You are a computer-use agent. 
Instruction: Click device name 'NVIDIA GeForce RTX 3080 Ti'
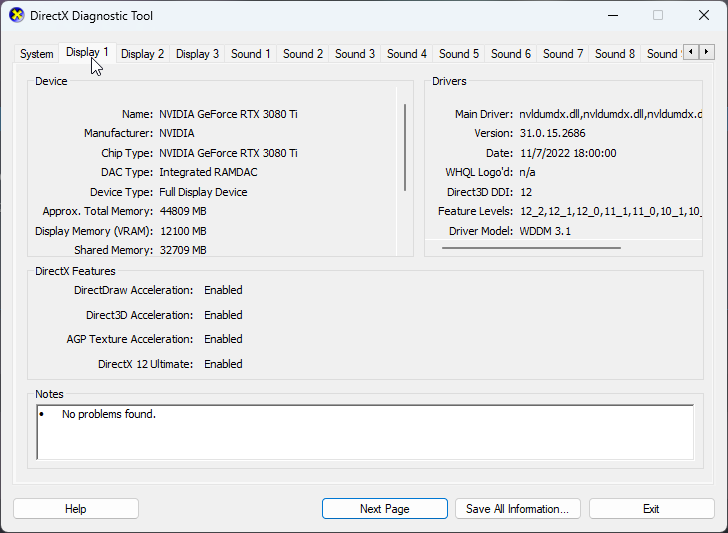click(x=228, y=114)
